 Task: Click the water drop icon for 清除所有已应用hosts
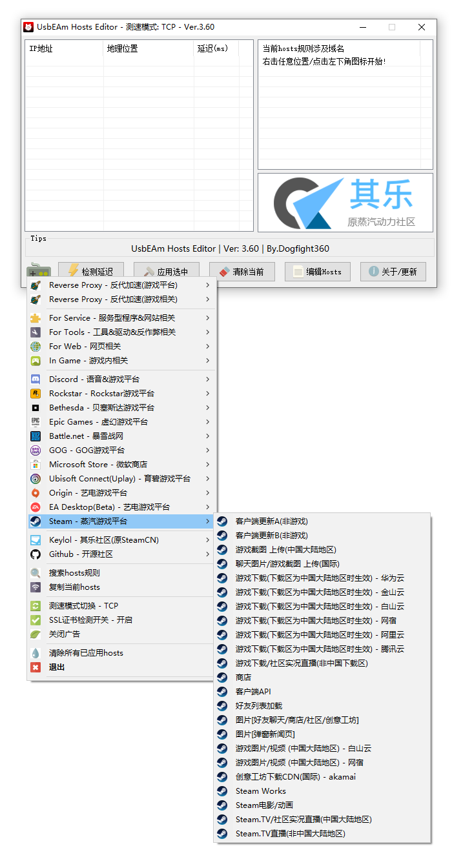click(x=36, y=653)
